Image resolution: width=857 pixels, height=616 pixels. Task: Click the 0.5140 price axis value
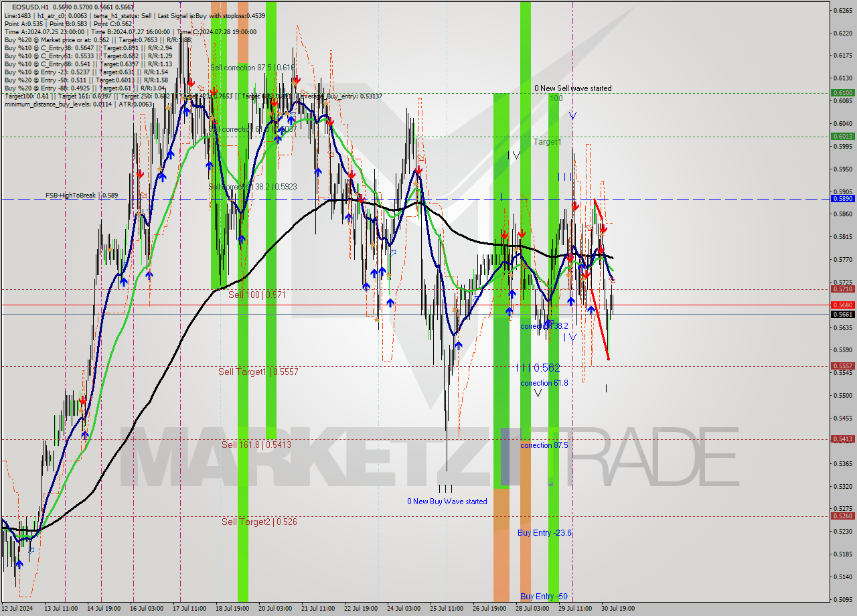pyautogui.click(x=843, y=577)
